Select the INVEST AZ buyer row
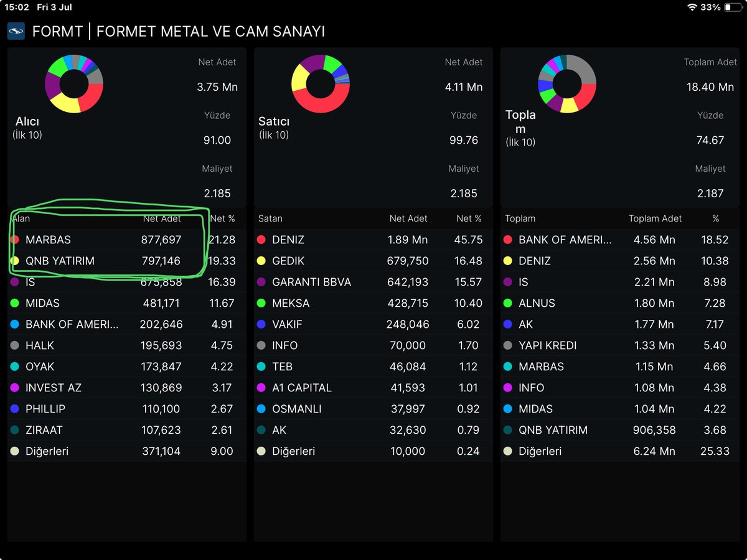Image resolution: width=747 pixels, height=560 pixels. (127, 388)
